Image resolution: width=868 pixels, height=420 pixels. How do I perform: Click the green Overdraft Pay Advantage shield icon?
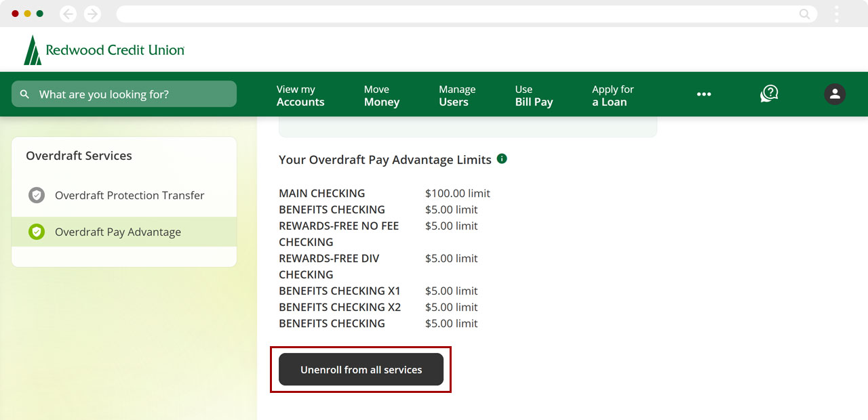click(x=37, y=232)
